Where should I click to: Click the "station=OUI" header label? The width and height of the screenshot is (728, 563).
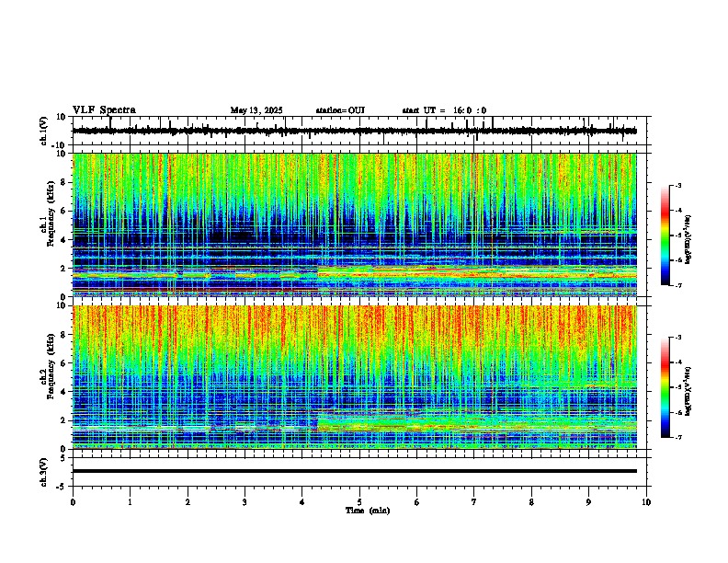click(x=340, y=110)
